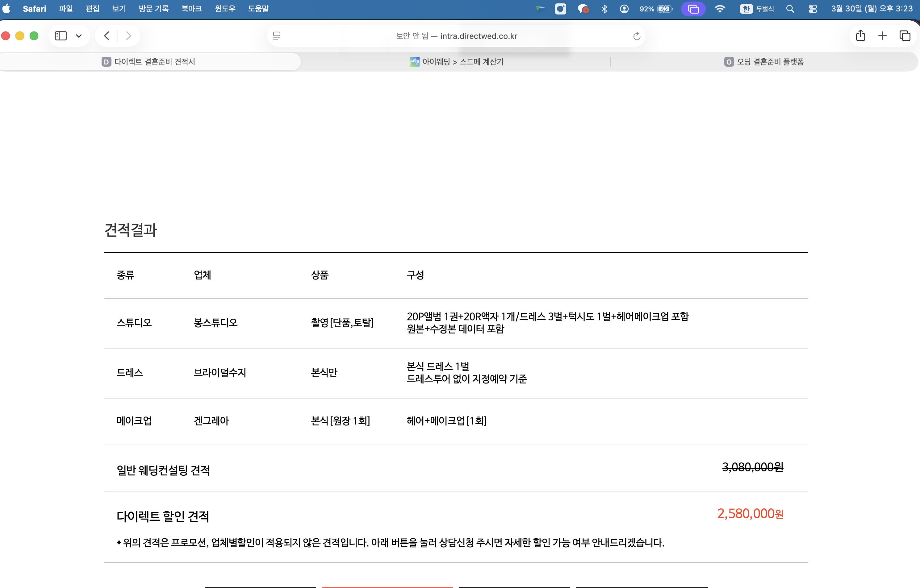Toggle Reader view in the address bar
Image resolution: width=920 pixels, height=588 pixels.
pyautogui.click(x=277, y=35)
